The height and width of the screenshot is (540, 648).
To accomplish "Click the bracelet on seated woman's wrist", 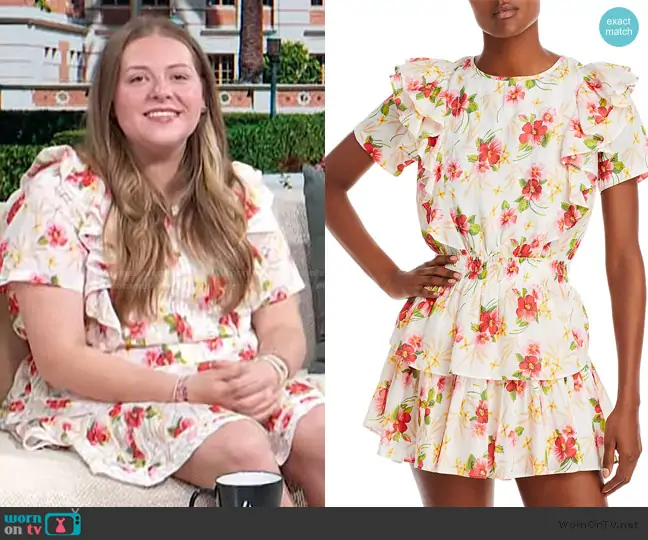I will (x=181, y=388).
